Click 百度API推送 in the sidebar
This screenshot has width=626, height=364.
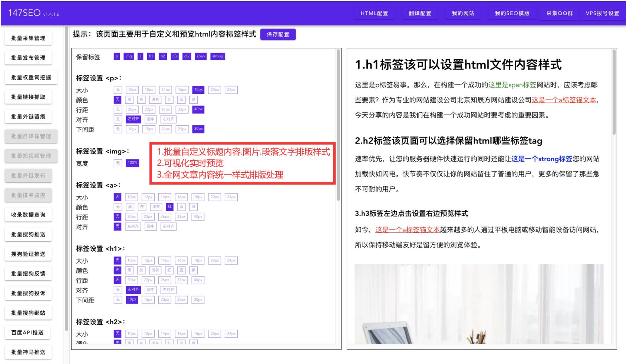[28, 332]
